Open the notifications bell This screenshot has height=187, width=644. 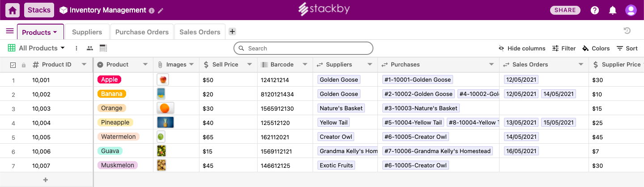click(613, 10)
